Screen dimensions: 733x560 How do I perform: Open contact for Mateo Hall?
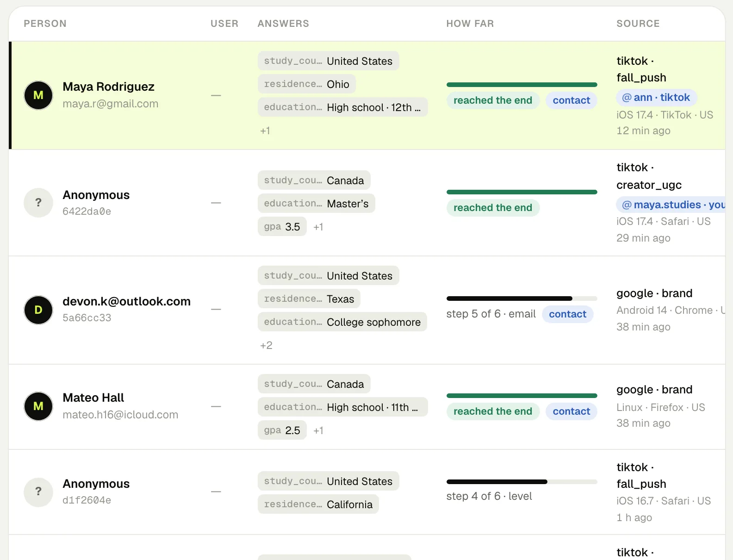click(x=571, y=411)
